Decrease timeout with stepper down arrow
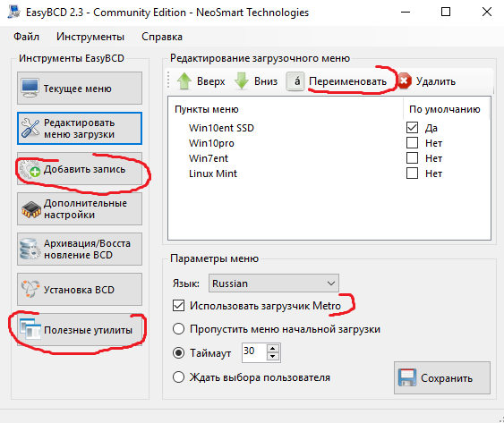Screen dimensions: 504x423 click(273, 356)
